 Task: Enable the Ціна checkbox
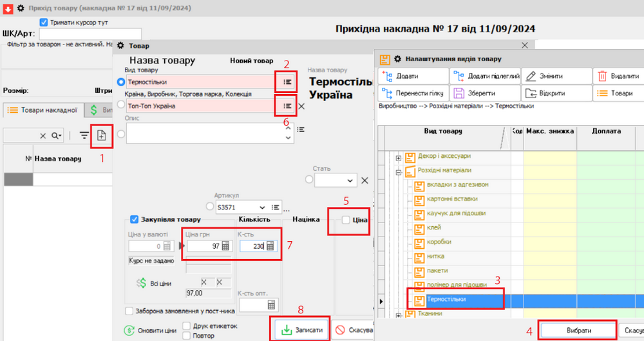[x=346, y=220]
